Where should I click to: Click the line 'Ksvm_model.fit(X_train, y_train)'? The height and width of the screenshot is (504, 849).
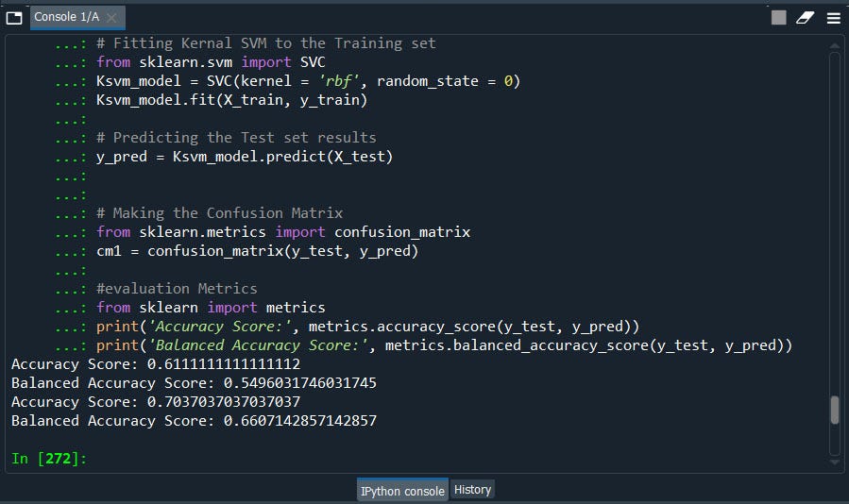231,100
